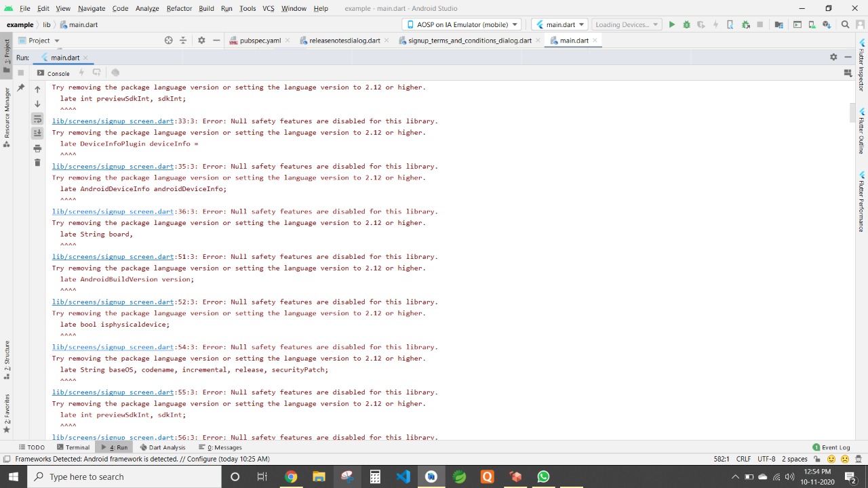Open Search Everywhere with the magnifier icon
Viewport: 868px width, 488px height.
(845, 24)
